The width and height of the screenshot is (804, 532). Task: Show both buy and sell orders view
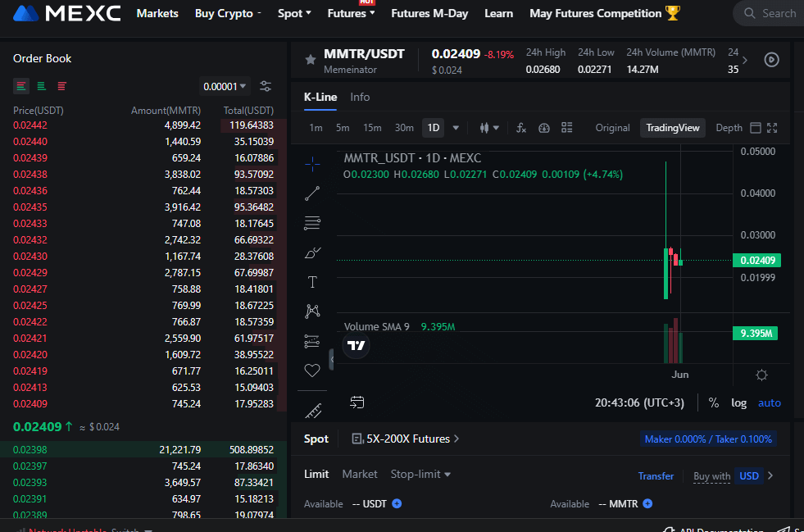click(21, 86)
